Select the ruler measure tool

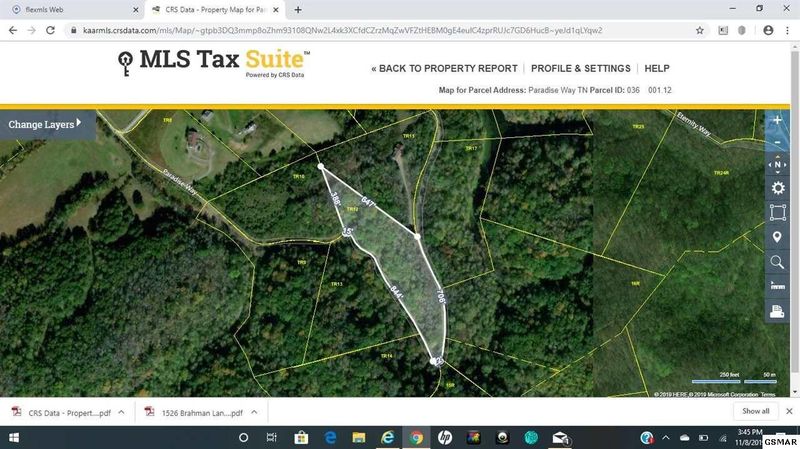(x=777, y=286)
